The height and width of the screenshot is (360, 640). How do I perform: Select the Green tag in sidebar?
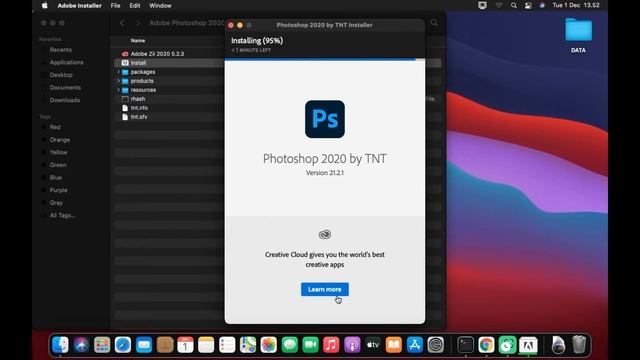[58, 165]
